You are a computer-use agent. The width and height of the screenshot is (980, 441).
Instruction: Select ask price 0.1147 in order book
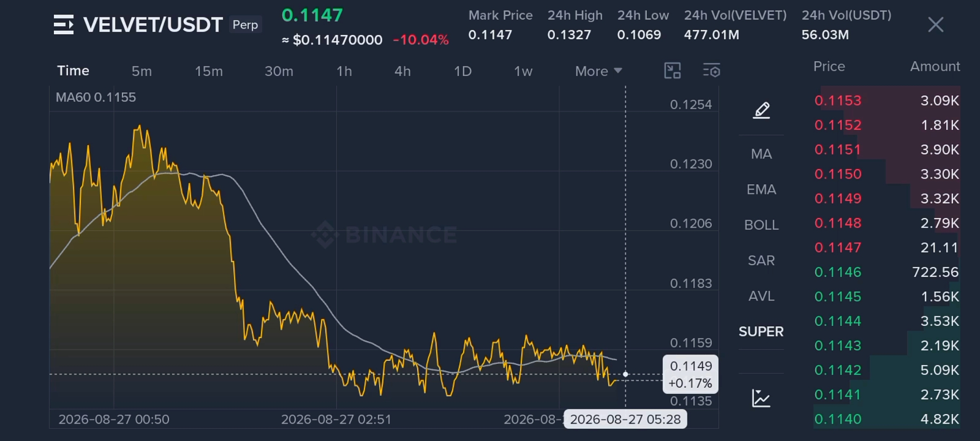pos(838,247)
